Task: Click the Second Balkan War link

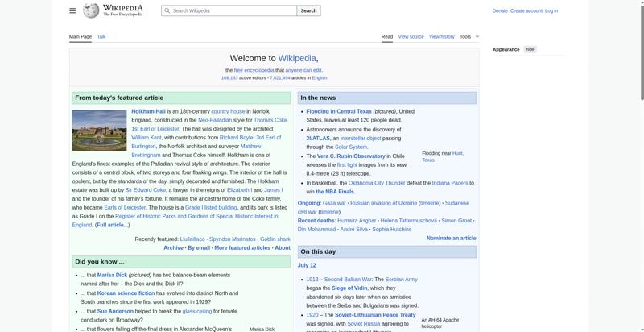Action: pos(348,280)
